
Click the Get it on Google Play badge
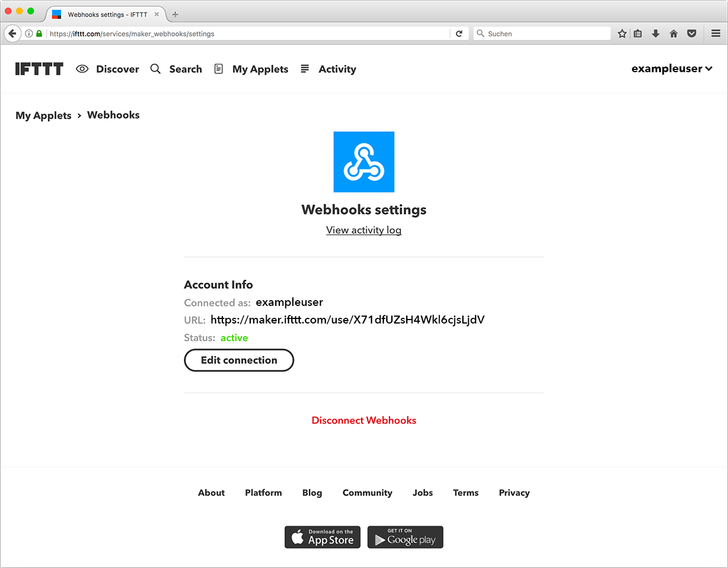405,537
